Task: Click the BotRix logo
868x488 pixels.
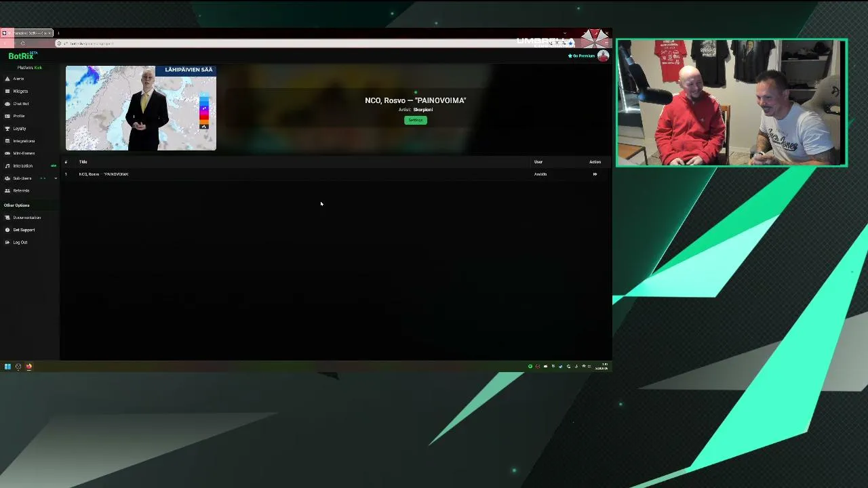Action: coord(21,56)
